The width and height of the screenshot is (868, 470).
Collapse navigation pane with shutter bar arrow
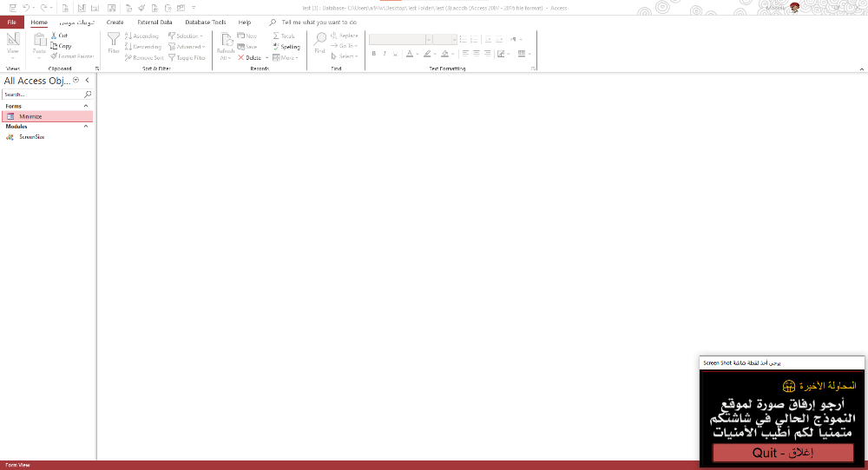pos(87,80)
